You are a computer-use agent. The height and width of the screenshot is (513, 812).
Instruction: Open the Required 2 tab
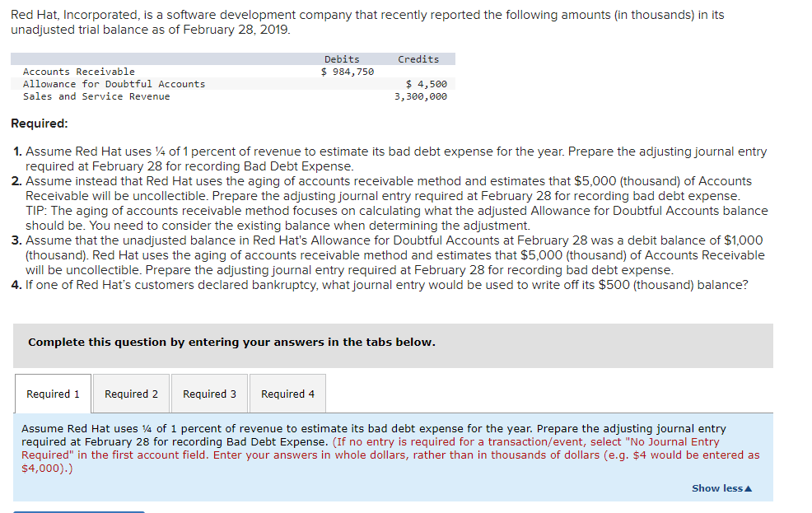(130, 393)
